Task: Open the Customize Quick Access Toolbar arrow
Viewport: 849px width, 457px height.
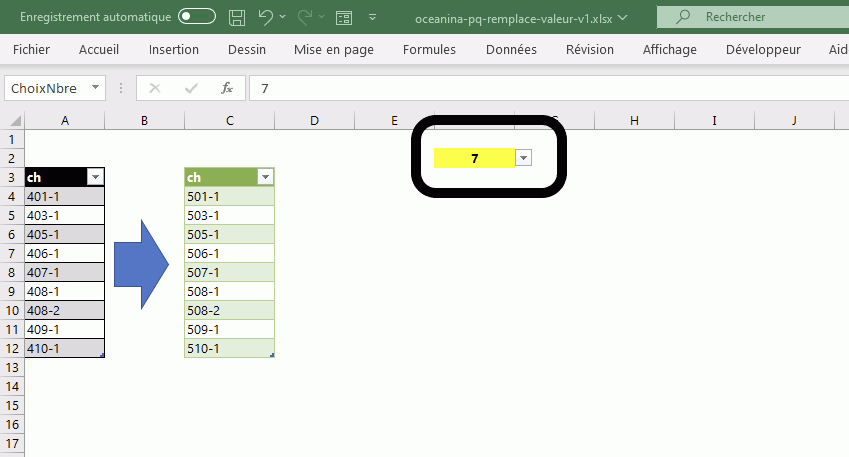Action: coord(373,17)
